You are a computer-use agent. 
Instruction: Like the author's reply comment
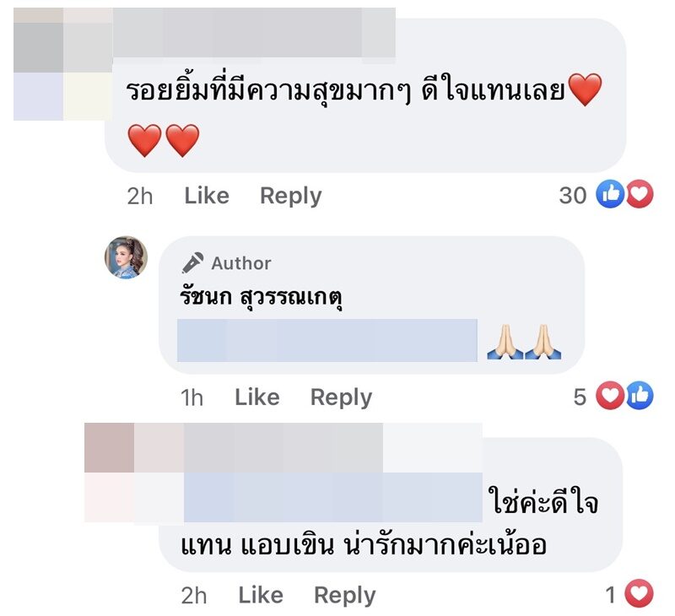[x=256, y=397]
